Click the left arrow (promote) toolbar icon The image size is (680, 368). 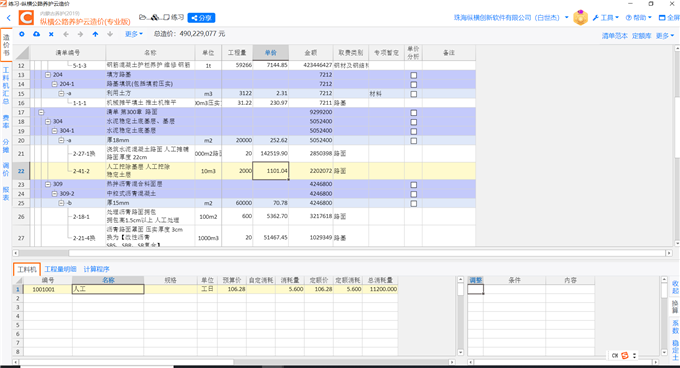coord(66,34)
